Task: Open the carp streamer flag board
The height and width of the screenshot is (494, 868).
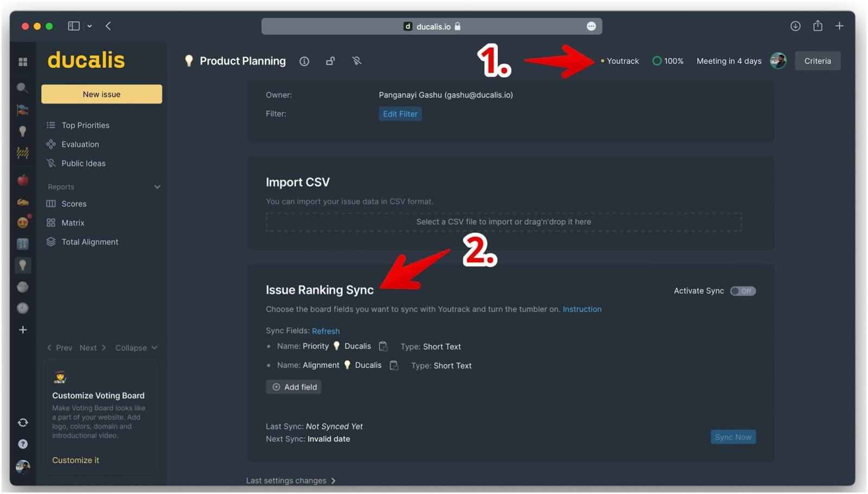Action: (x=23, y=110)
